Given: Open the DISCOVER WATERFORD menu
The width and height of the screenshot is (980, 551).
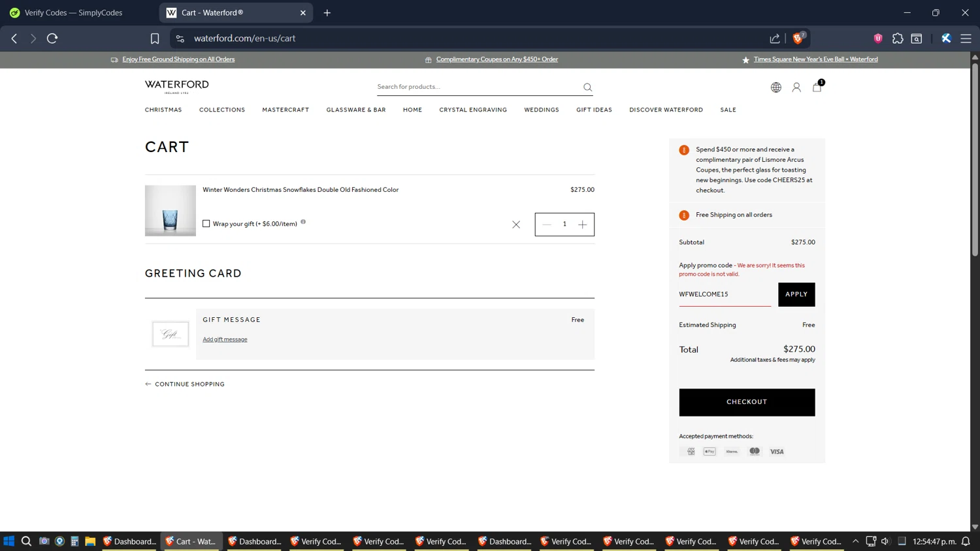Looking at the screenshot, I should [x=666, y=110].
